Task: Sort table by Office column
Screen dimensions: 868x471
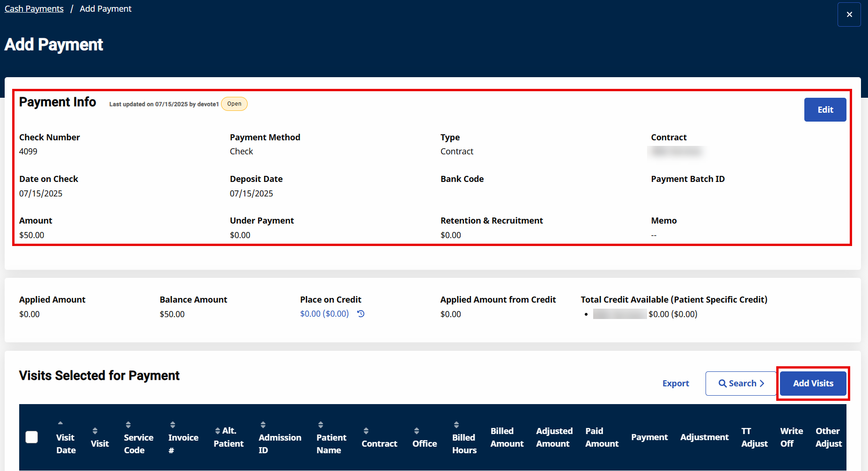Action: [416, 431]
